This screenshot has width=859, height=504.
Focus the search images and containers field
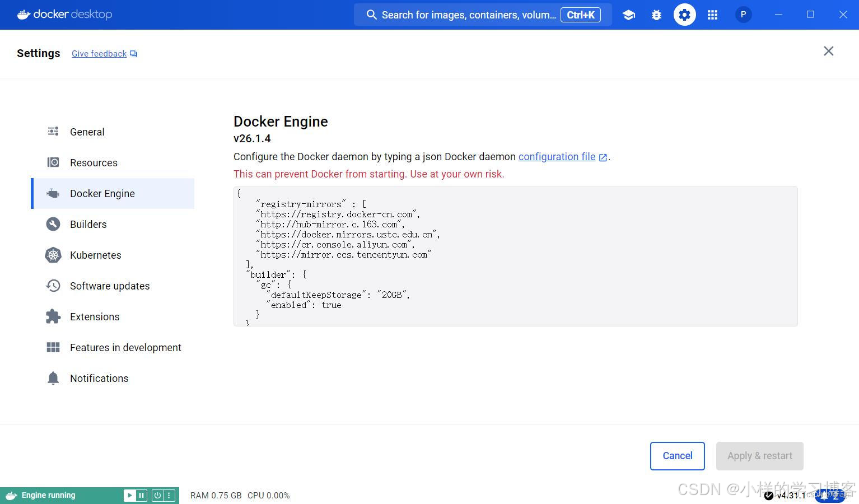[483, 15]
